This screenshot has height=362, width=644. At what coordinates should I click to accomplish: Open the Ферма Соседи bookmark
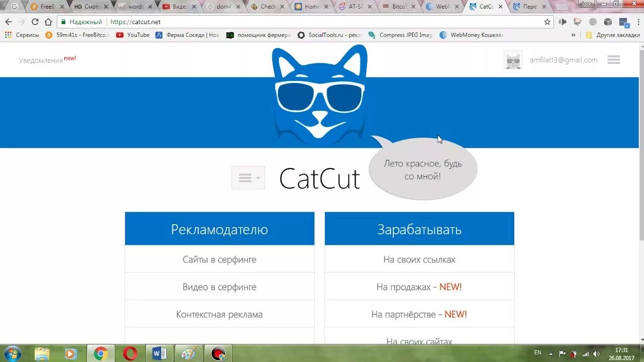pyautogui.click(x=187, y=35)
